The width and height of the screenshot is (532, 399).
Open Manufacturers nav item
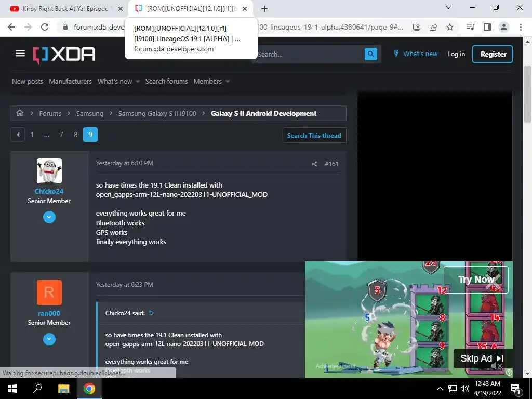tap(70, 81)
